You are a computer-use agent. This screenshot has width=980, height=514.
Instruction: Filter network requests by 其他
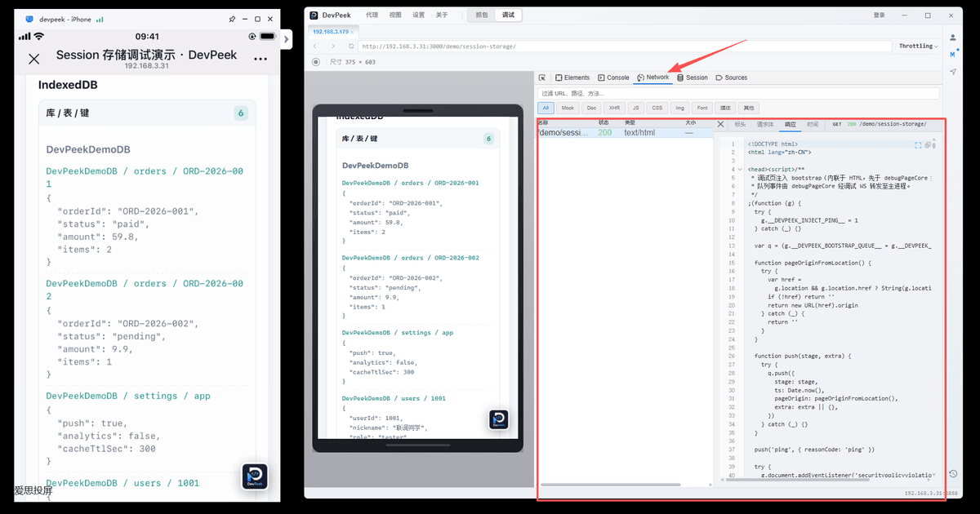pyautogui.click(x=748, y=108)
